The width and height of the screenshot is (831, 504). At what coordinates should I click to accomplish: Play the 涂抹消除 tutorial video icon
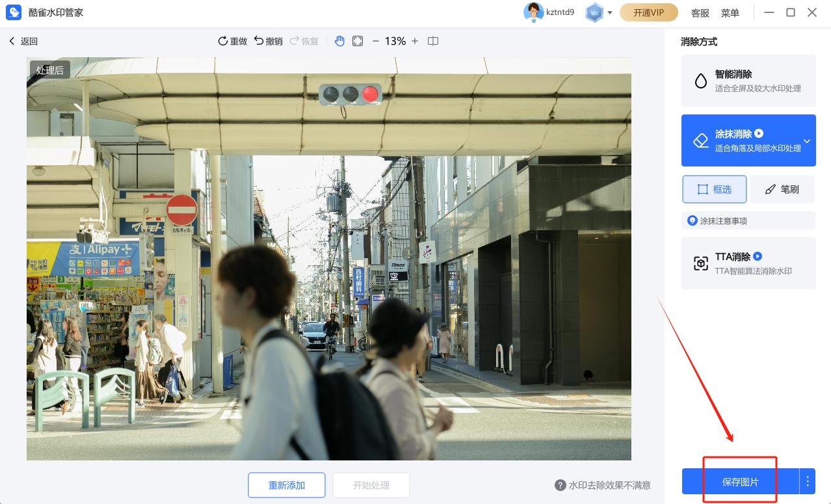click(759, 133)
